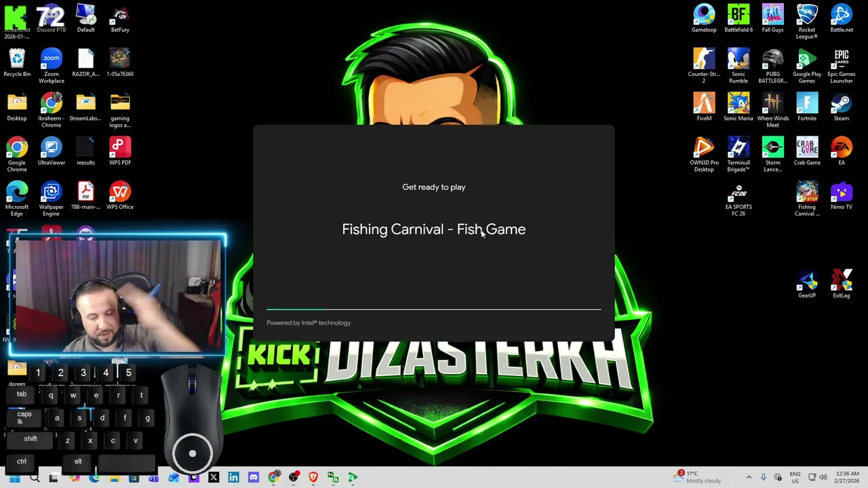Select the RAZOR_A file icon
The image size is (868, 488).
point(85,62)
